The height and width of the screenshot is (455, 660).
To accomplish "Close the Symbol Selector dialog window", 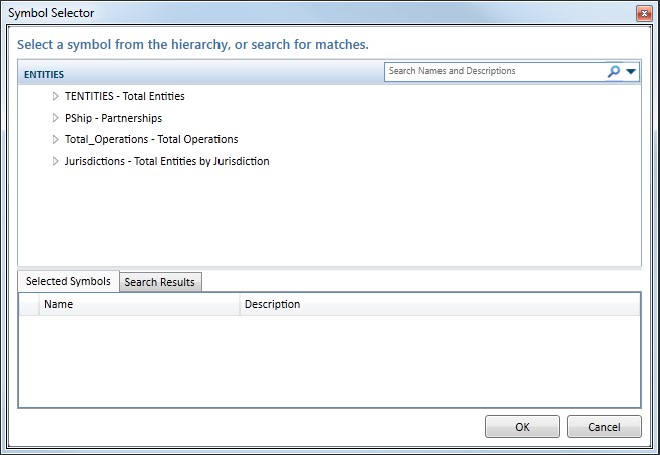I will (645, 12).
